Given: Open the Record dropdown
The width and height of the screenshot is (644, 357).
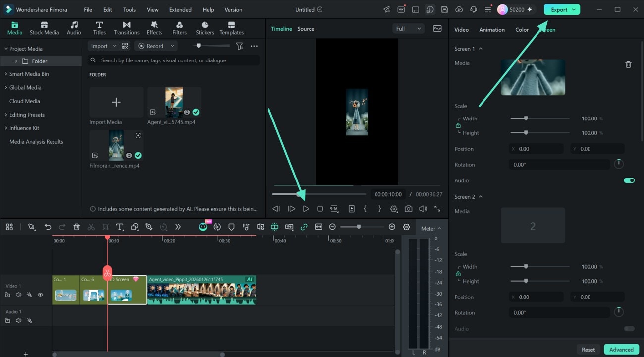Looking at the screenshot, I should (x=157, y=46).
